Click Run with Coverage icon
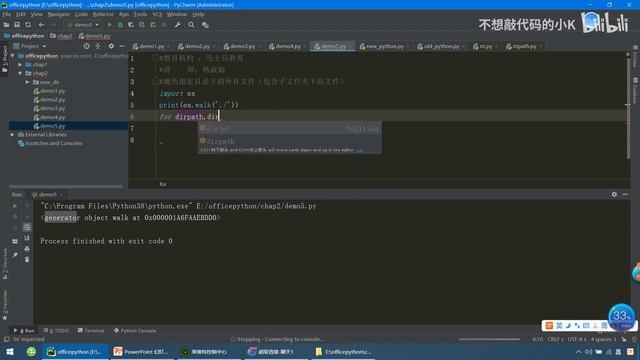Viewport: 640px width, 360px height. click(x=131, y=25)
